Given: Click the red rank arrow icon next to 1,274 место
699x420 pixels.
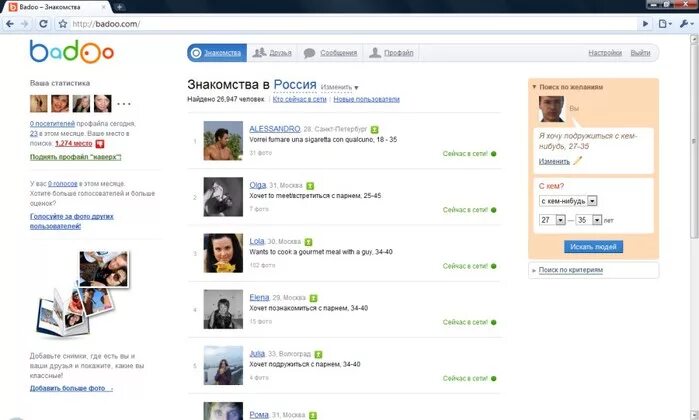Looking at the screenshot, I should tap(100, 144).
